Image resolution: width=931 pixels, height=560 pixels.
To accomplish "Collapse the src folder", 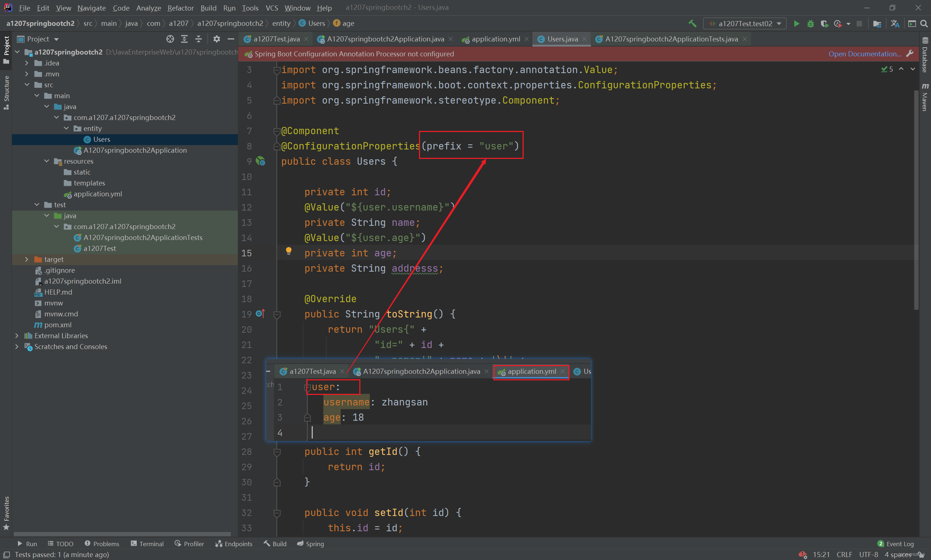I will coord(27,85).
